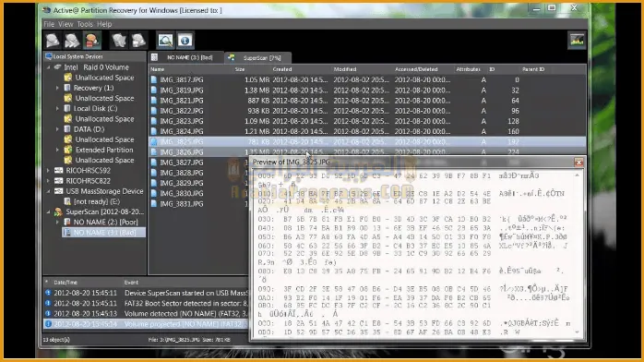Open the View menu
The height and width of the screenshot is (362, 644).
pyautogui.click(x=66, y=24)
